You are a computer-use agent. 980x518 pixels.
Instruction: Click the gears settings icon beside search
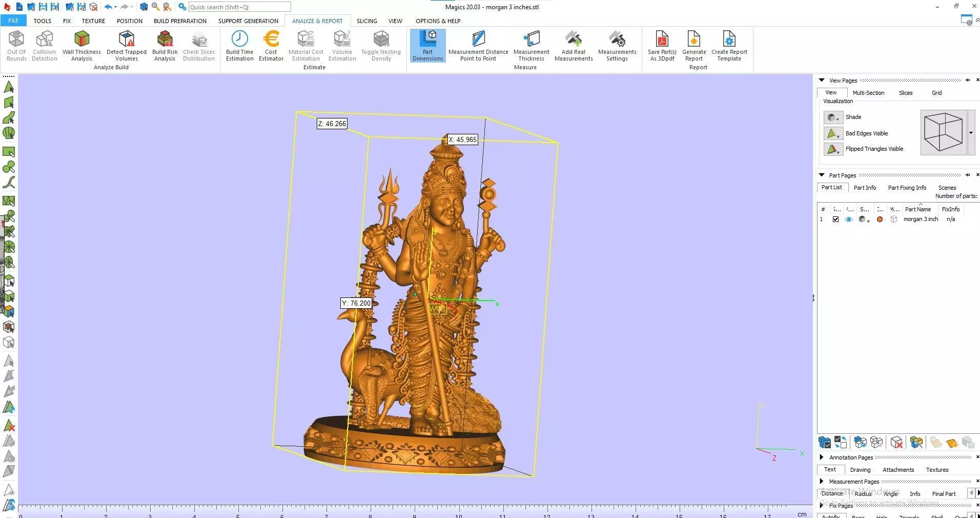182,7
